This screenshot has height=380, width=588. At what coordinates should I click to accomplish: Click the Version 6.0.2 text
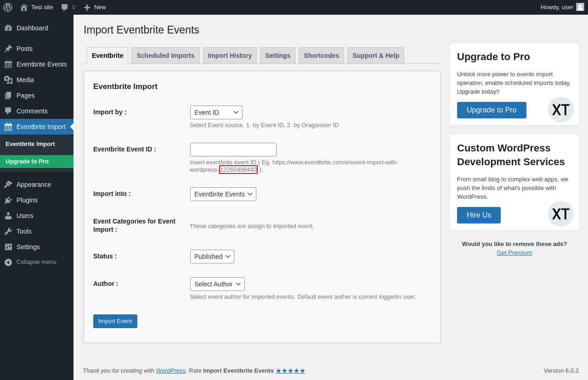561,370
